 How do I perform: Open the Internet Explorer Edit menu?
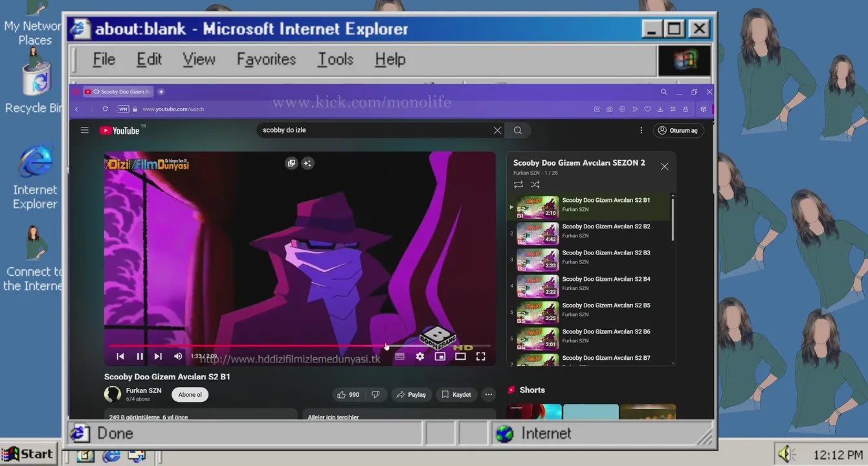tap(149, 60)
